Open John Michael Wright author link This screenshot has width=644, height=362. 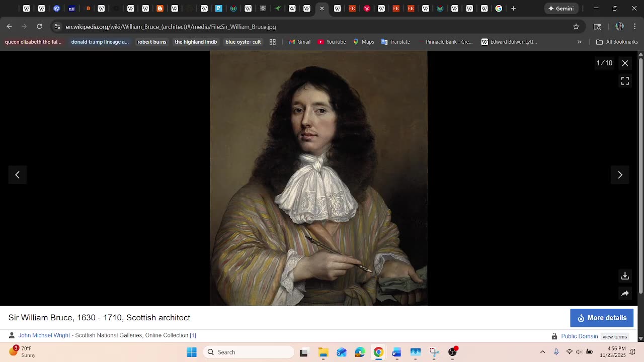point(44,335)
